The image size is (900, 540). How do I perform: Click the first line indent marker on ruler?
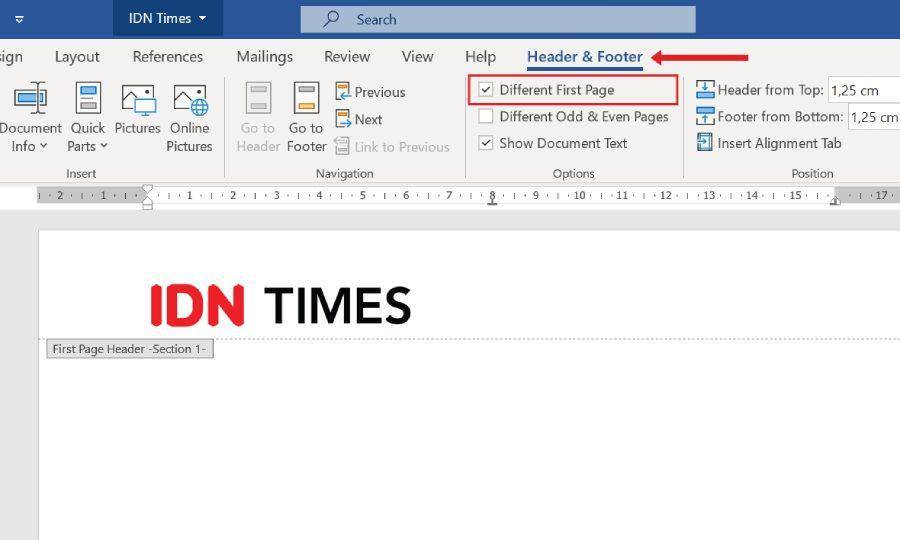pyautogui.click(x=148, y=189)
